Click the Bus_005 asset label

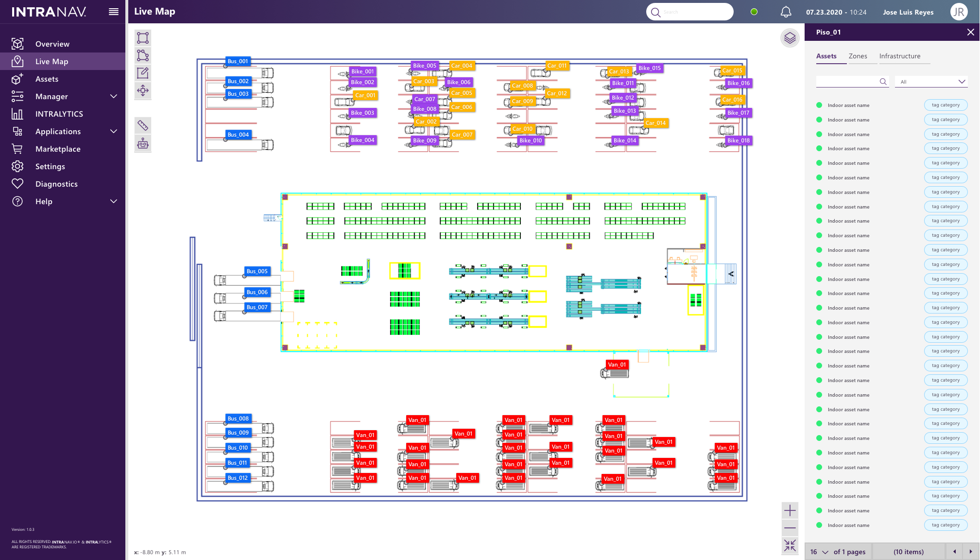(257, 271)
